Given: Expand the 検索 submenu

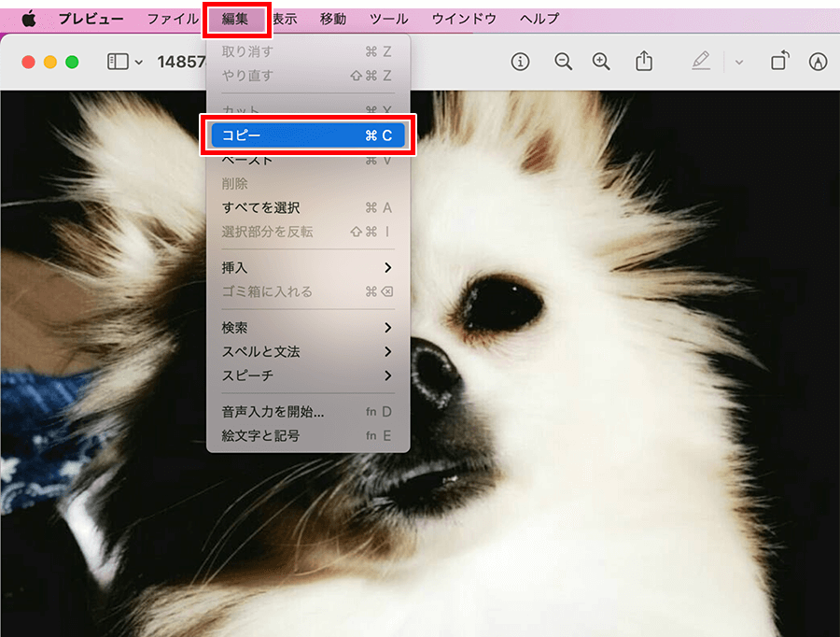Looking at the screenshot, I should [x=308, y=328].
